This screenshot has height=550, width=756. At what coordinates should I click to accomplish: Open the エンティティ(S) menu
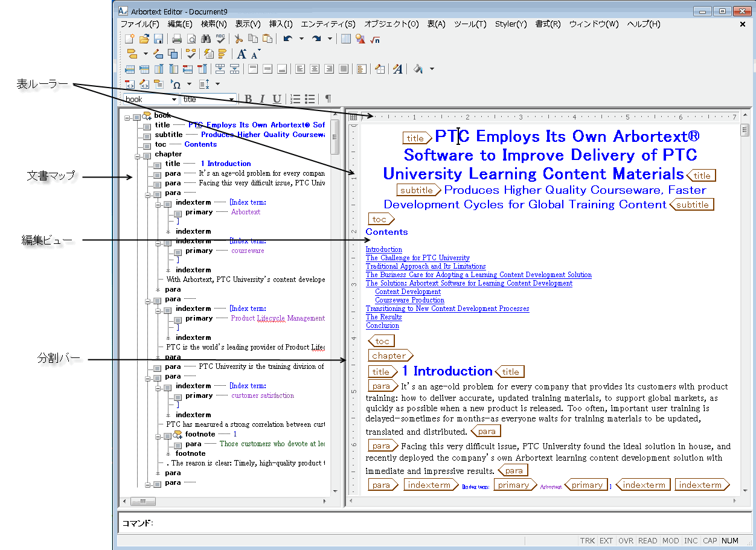[328, 24]
